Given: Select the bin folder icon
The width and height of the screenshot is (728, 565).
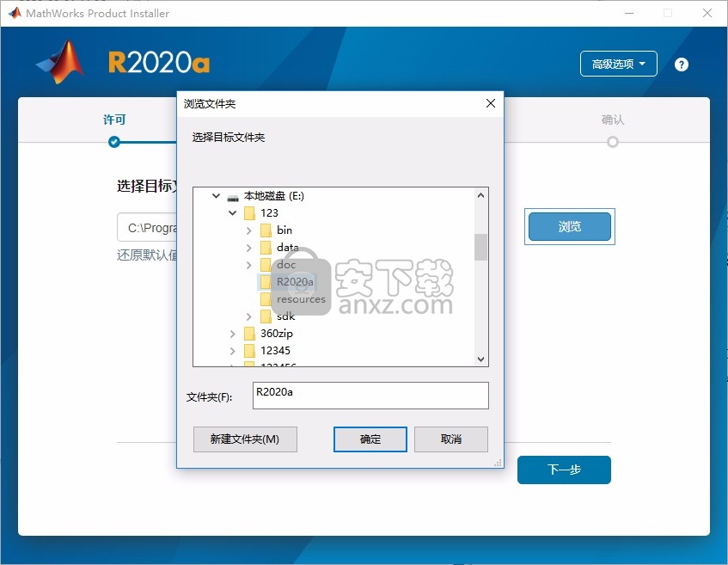Looking at the screenshot, I should (266, 230).
